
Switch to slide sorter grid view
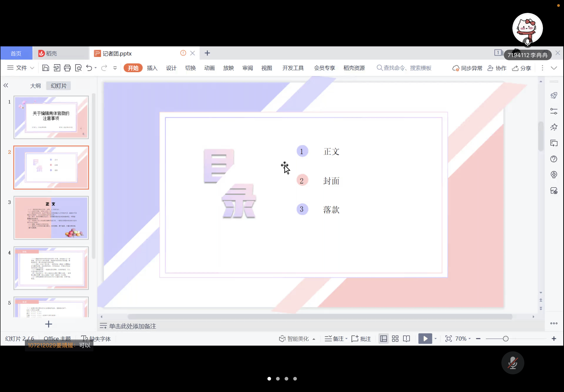(395, 338)
